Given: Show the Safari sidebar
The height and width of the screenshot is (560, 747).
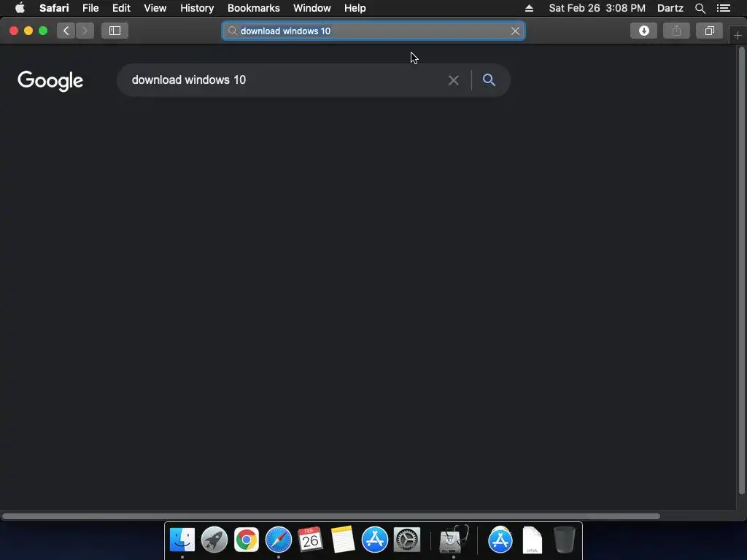Looking at the screenshot, I should click(x=115, y=31).
